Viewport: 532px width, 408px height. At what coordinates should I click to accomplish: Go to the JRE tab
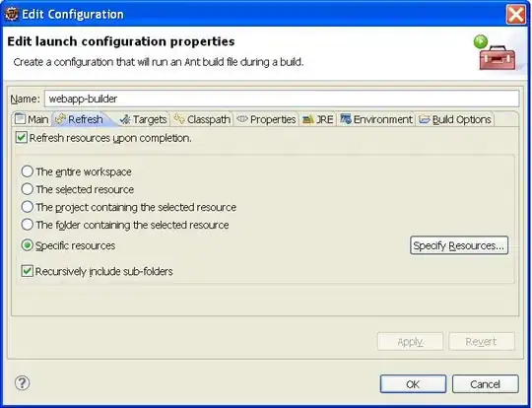pos(317,119)
